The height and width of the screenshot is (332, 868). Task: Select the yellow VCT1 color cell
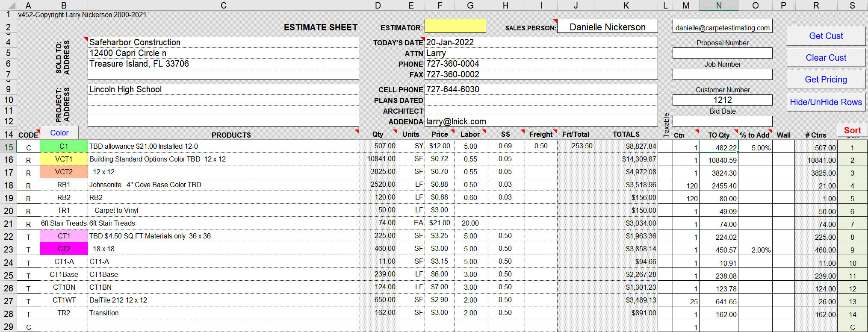point(64,159)
